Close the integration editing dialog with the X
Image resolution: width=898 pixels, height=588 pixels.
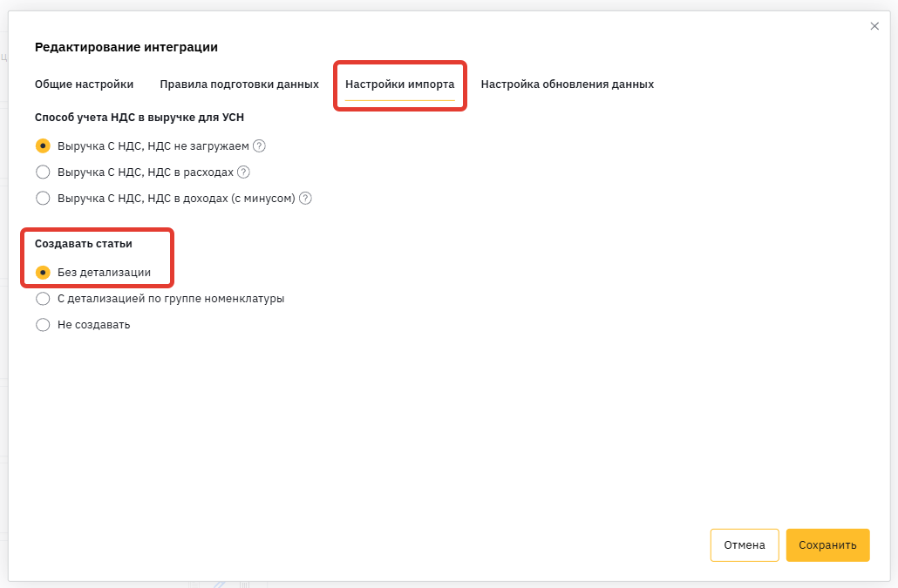[874, 26]
